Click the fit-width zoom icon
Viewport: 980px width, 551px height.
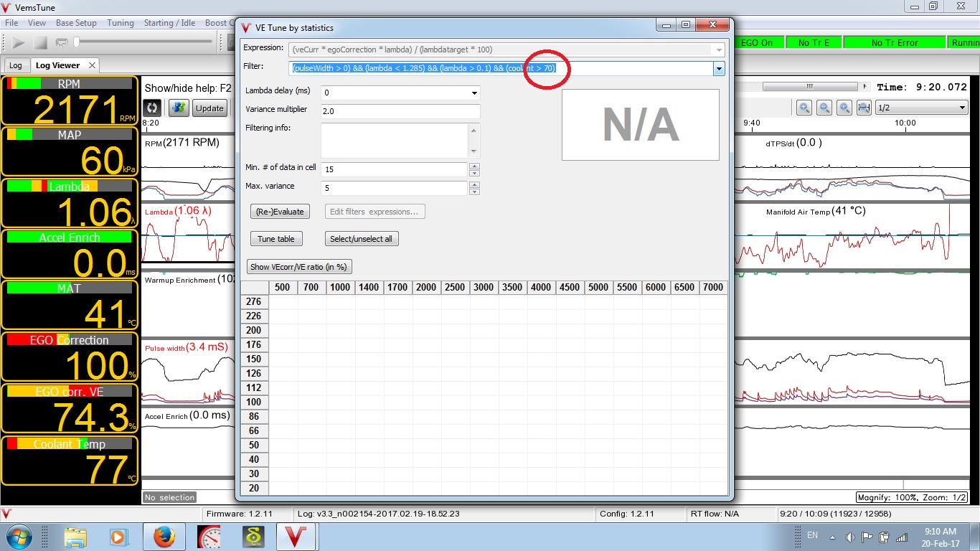point(864,108)
